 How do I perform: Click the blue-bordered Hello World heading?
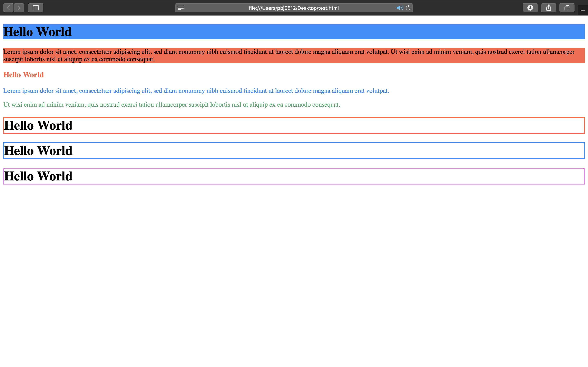(38, 151)
